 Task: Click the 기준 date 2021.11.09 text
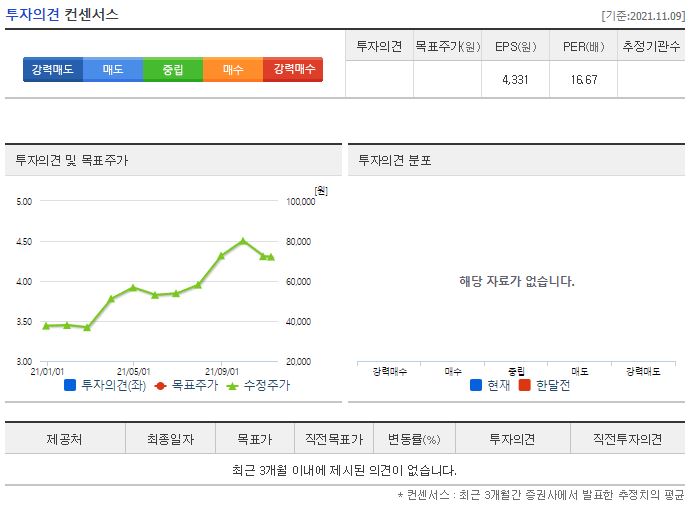click(643, 16)
